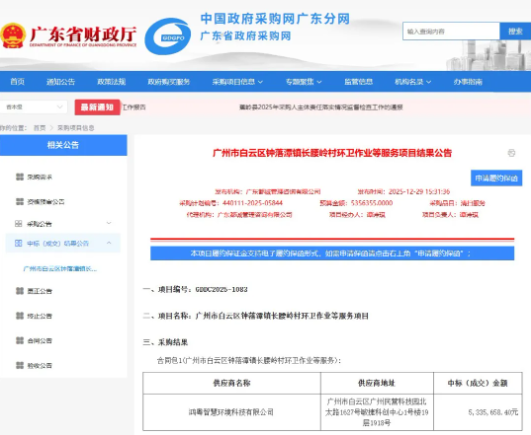Click procurement plan number 440111-2025-05844
This screenshot has width=531, height=435.
click(x=253, y=203)
